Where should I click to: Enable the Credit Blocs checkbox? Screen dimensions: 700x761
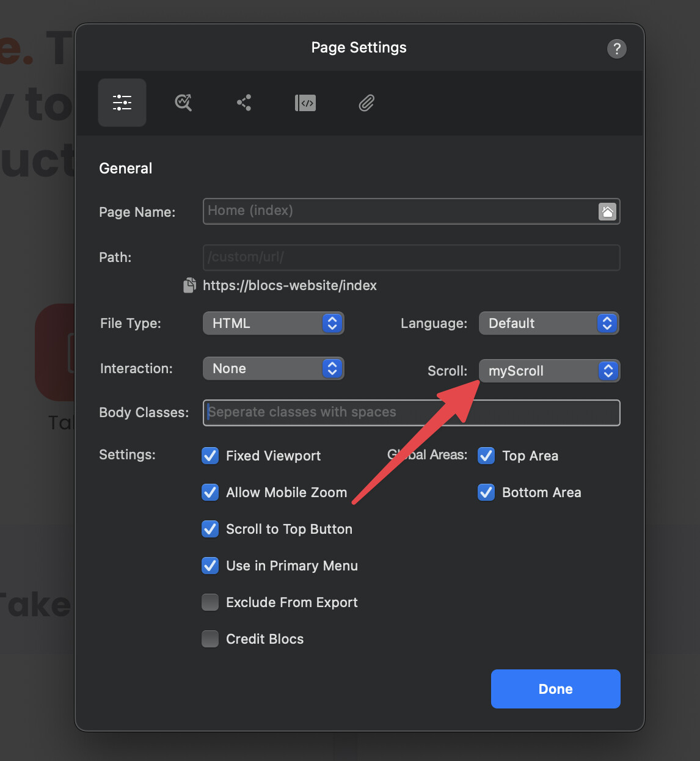pyautogui.click(x=210, y=639)
